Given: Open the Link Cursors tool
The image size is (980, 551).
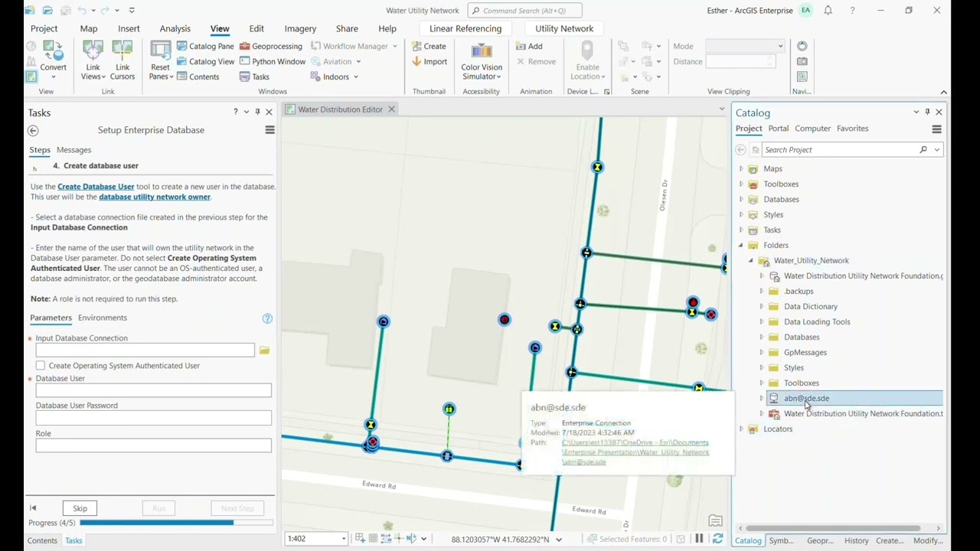Looking at the screenshot, I should tap(122, 61).
